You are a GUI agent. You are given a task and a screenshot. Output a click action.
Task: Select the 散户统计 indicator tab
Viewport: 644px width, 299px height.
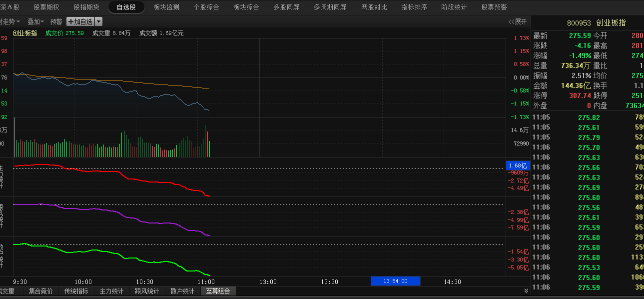click(182, 291)
